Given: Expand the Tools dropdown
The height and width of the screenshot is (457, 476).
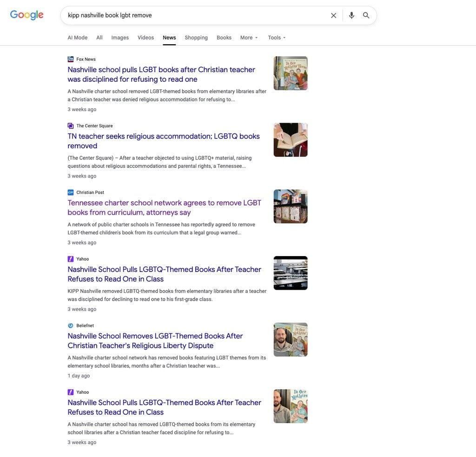Looking at the screenshot, I should coord(277,38).
